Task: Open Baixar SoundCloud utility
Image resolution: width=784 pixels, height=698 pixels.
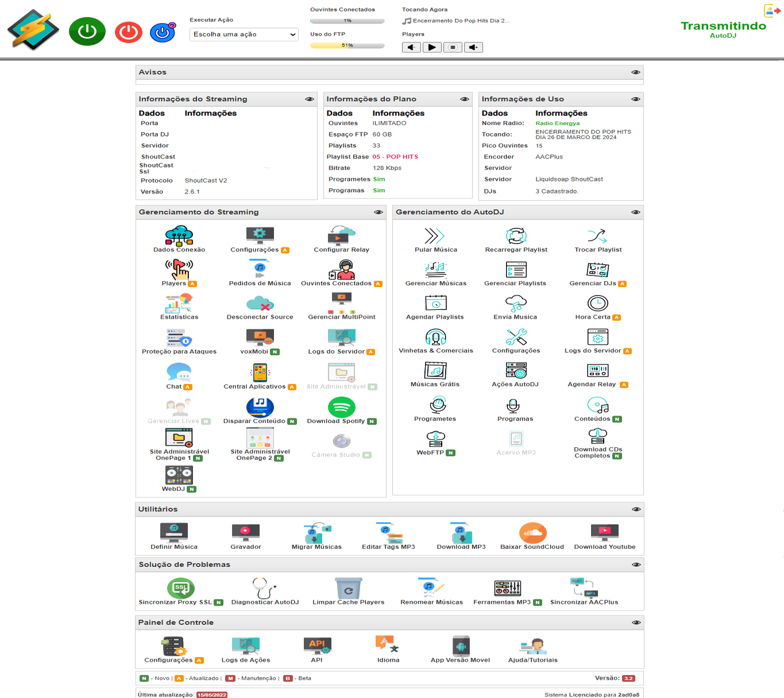Action: (x=532, y=533)
